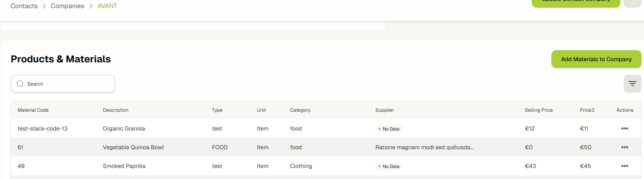Click the Add Materials to Company button
The height and width of the screenshot is (179, 644).
point(596,59)
